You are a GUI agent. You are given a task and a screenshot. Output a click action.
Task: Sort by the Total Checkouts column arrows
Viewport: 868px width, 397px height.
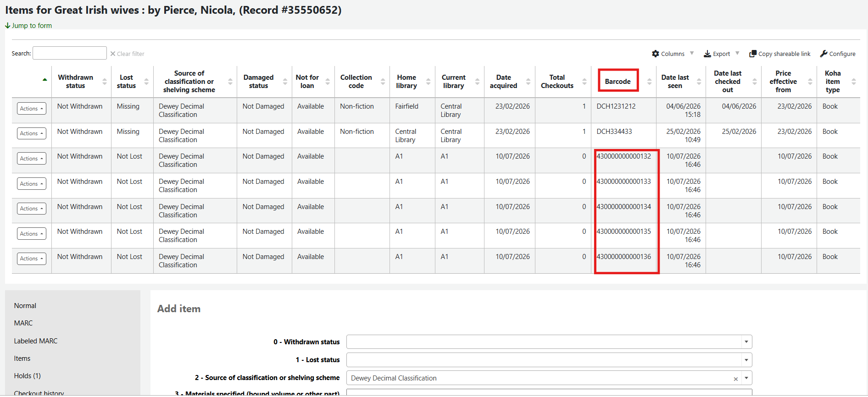pyautogui.click(x=584, y=82)
